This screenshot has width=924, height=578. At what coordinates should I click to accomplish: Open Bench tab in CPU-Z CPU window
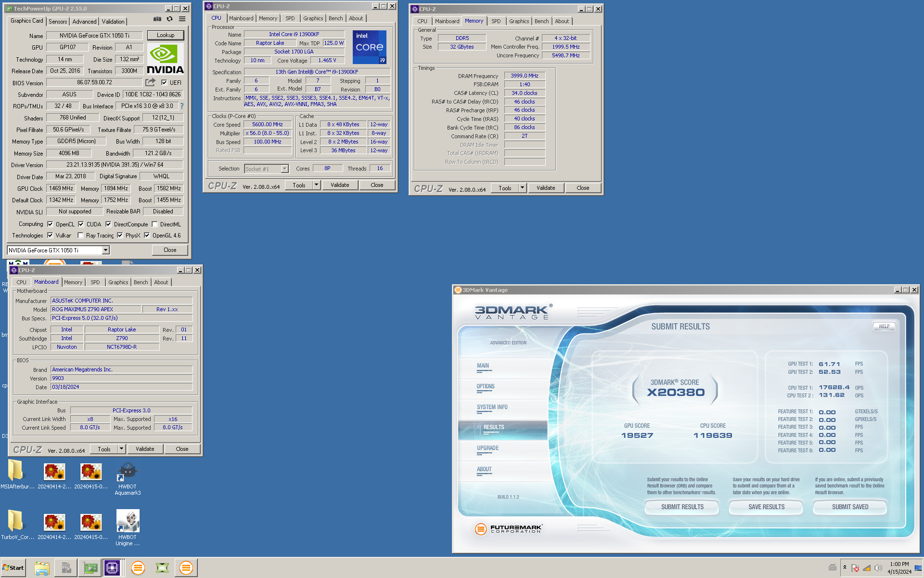(336, 18)
